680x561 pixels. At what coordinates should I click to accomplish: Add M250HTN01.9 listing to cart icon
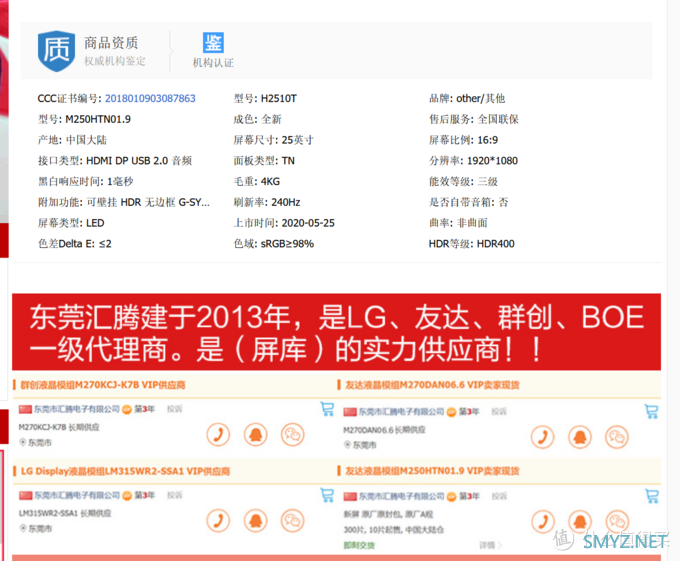(x=652, y=496)
